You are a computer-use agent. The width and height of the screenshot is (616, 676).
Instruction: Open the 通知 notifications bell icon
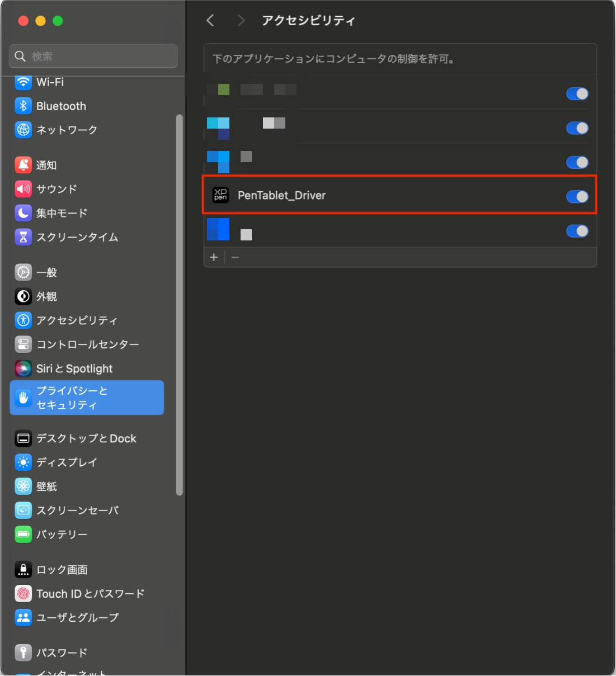coord(23,165)
